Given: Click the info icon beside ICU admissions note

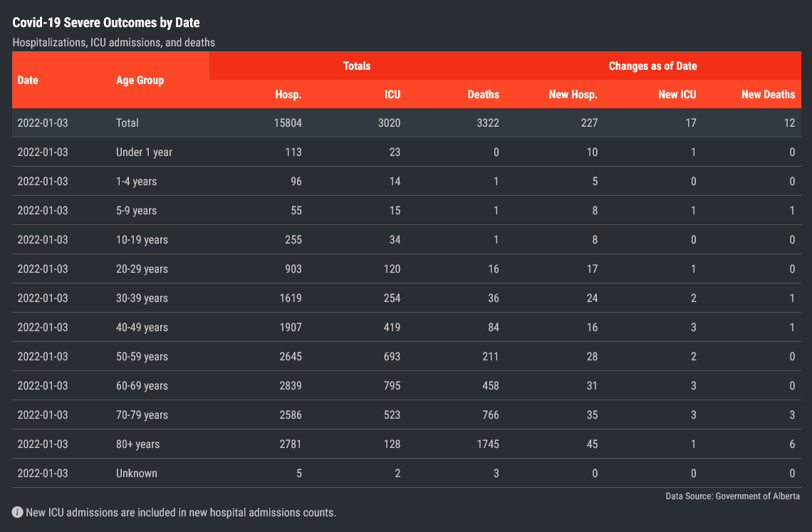Looking at the screenshot, I should [x=17, y=512].
